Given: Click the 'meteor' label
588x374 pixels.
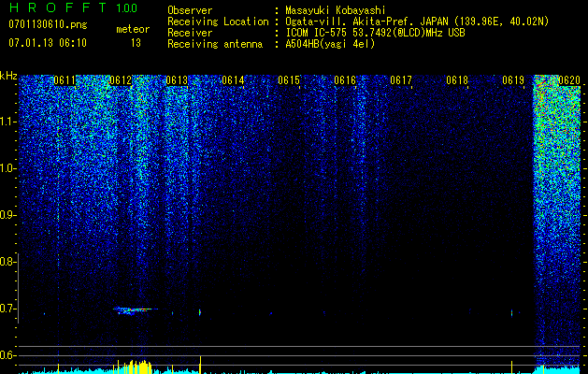Looking at the screenshot, I should coord(133,29).
